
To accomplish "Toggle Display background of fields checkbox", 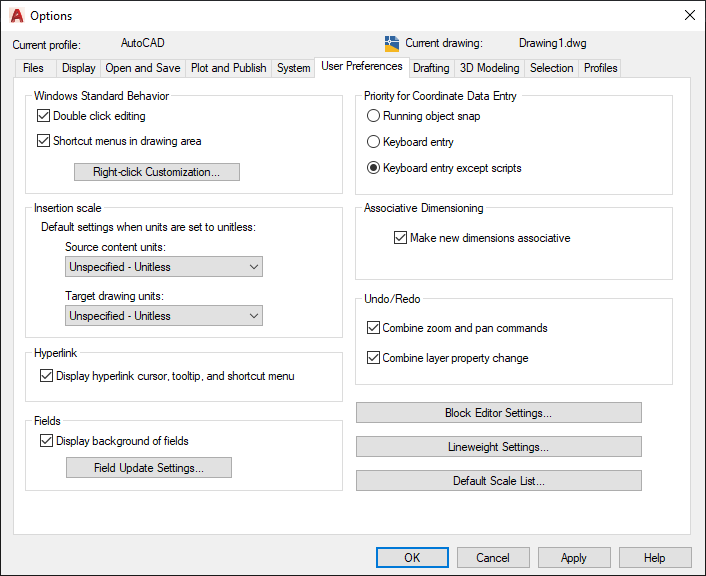I will [46, 440].
